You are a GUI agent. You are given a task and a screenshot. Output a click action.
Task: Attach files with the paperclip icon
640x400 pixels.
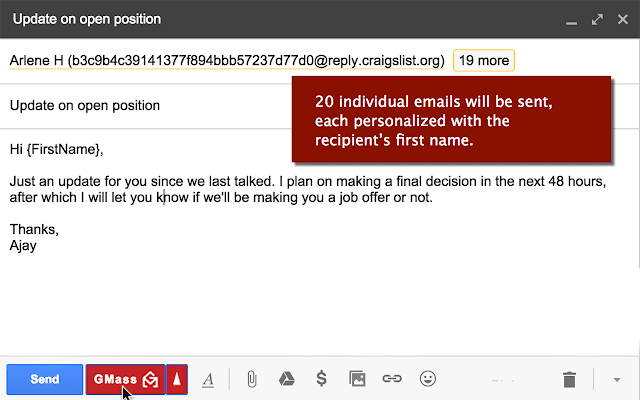[x=252, y=379]
